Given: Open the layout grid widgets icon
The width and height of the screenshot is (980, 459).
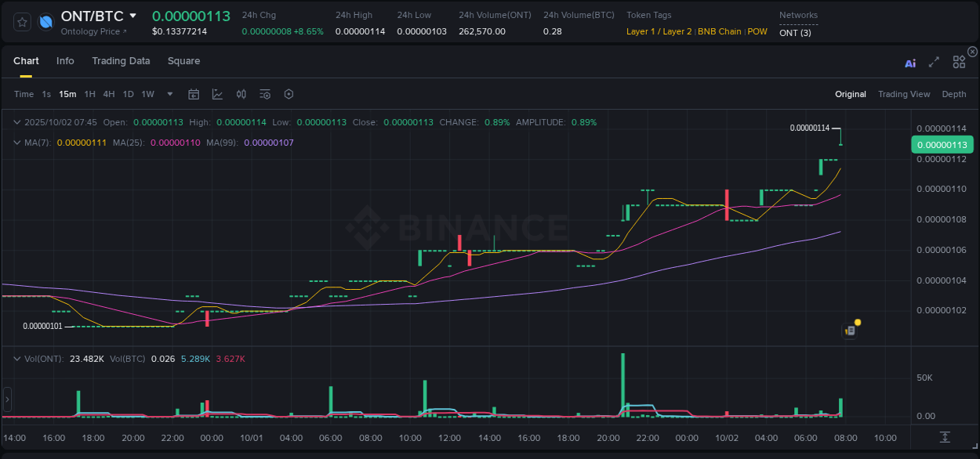Looking at the screenshot, I should click(959, 62).
